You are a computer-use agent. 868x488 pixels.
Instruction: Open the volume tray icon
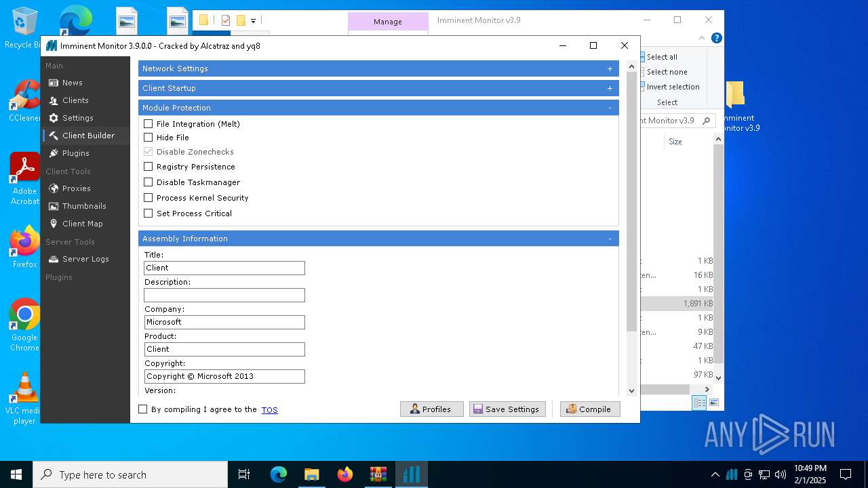click(x=781, y=474)
